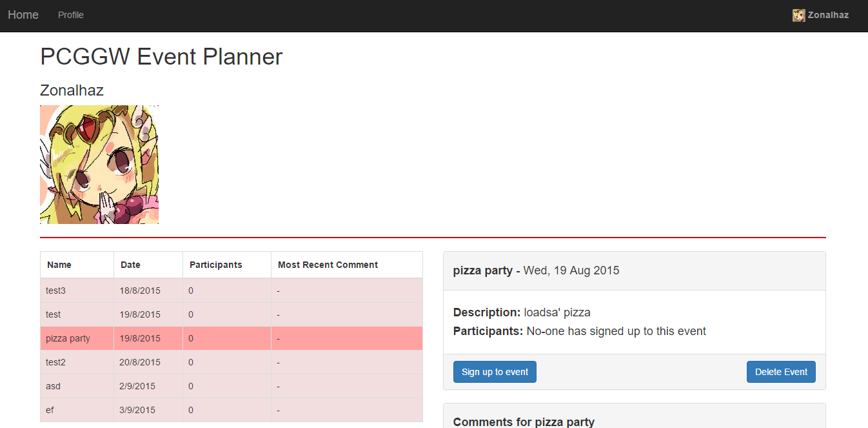Click the Name column header
The height and width of the screenshot is (428, 868).
(59, 265)
